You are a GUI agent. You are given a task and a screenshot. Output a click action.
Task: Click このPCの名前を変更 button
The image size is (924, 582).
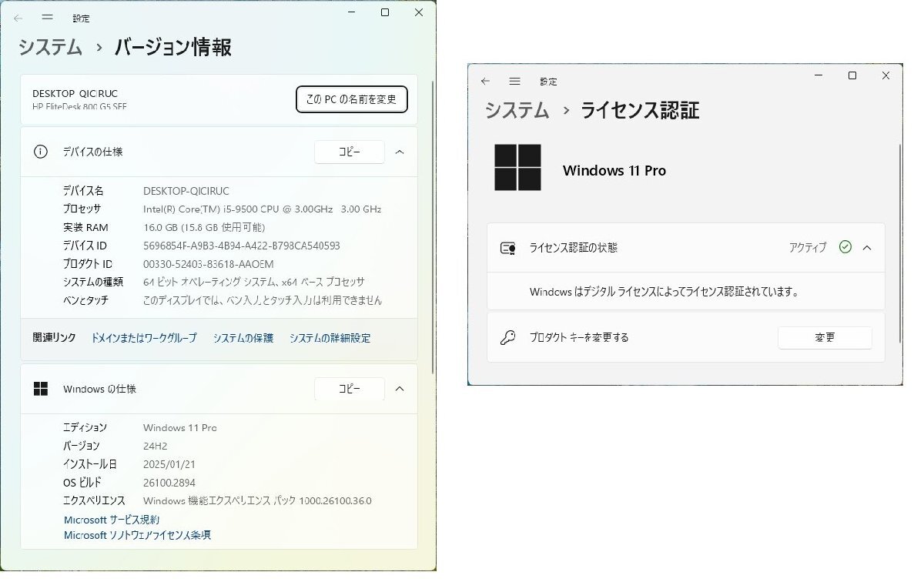(351, 99)
